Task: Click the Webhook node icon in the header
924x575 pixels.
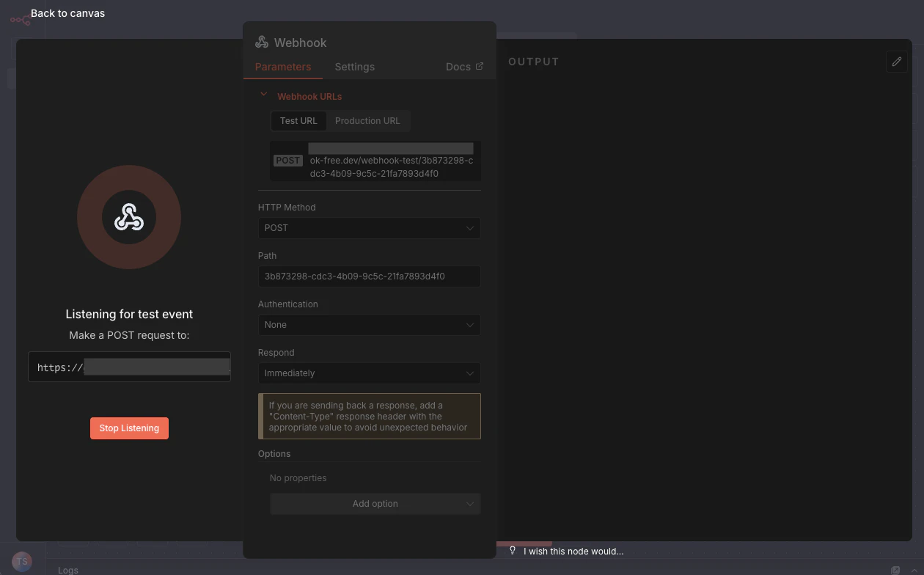Action: tap(262, 43)
